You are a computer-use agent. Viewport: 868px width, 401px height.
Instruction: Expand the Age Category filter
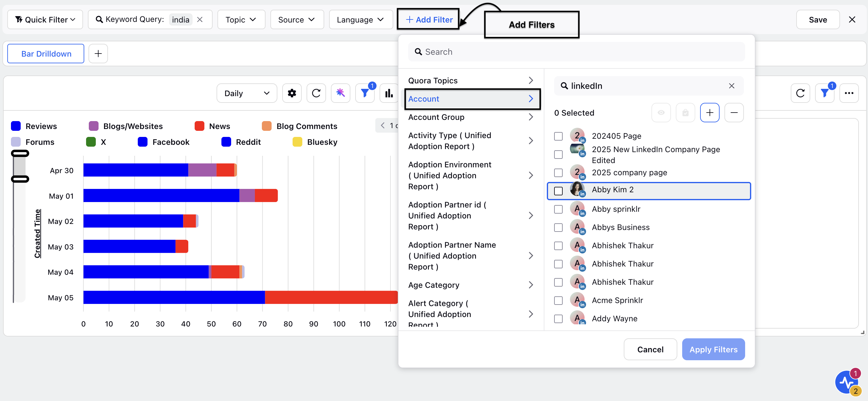471,285
